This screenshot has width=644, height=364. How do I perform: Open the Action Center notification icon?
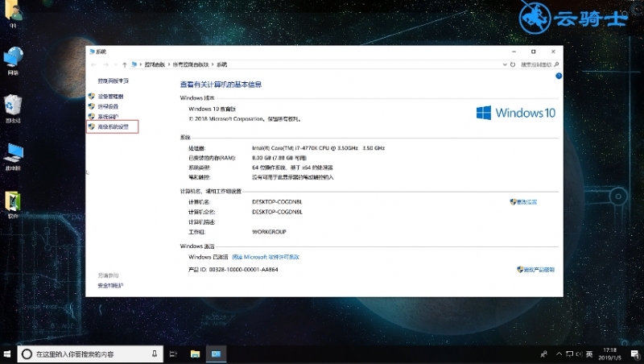point(635,354)
